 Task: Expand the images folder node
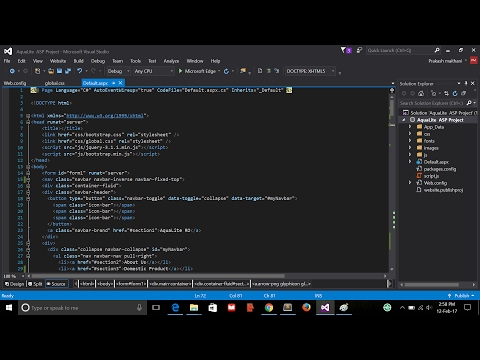(410, 148)
